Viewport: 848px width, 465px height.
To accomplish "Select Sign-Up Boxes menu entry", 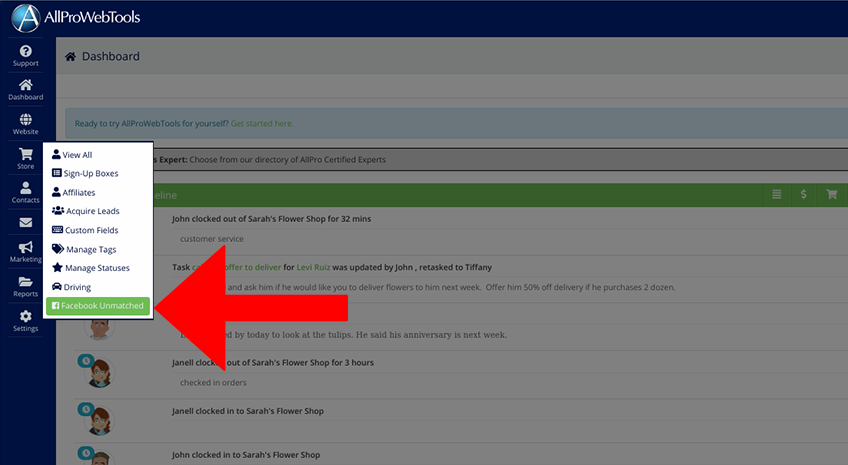I will click(x=85, y=173).
